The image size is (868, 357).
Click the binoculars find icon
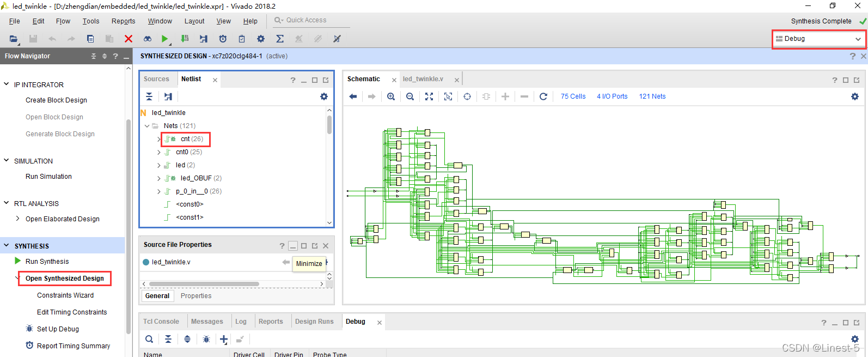coord(148,39)
